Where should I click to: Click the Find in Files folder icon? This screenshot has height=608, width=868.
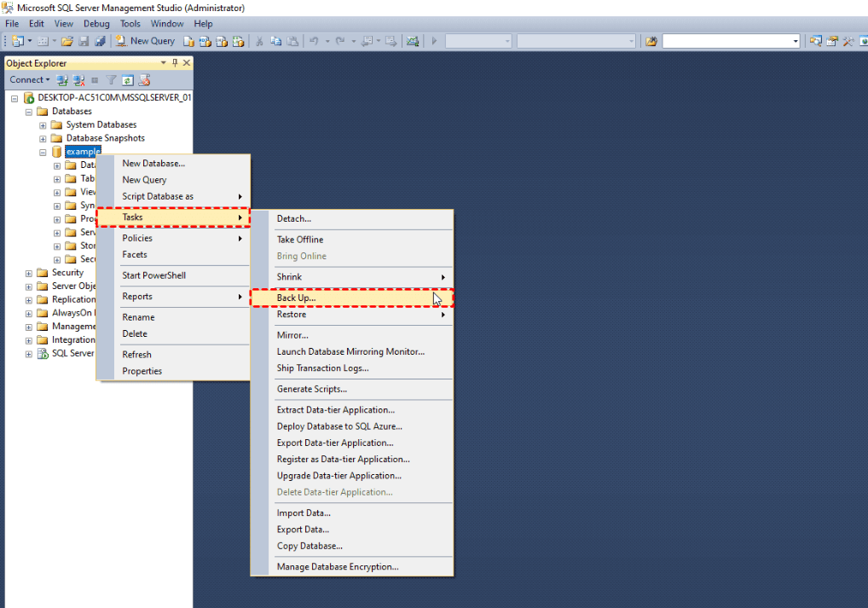click(x=651, y=41)
